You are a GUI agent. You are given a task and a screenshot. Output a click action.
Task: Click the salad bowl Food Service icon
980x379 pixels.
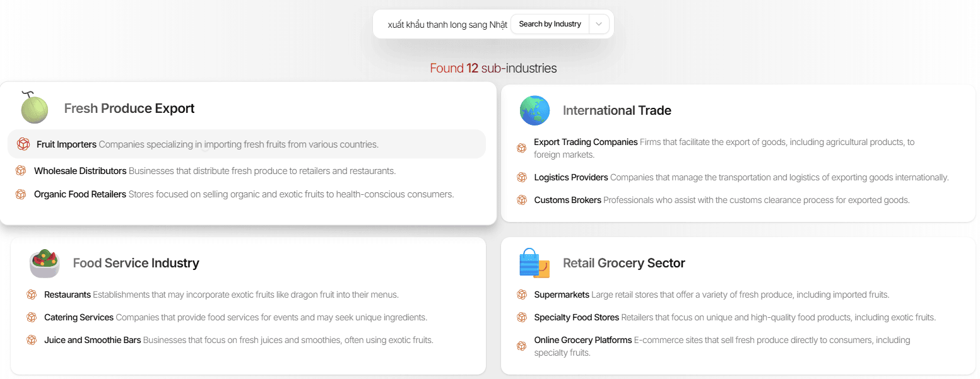(x=44, y=263)
